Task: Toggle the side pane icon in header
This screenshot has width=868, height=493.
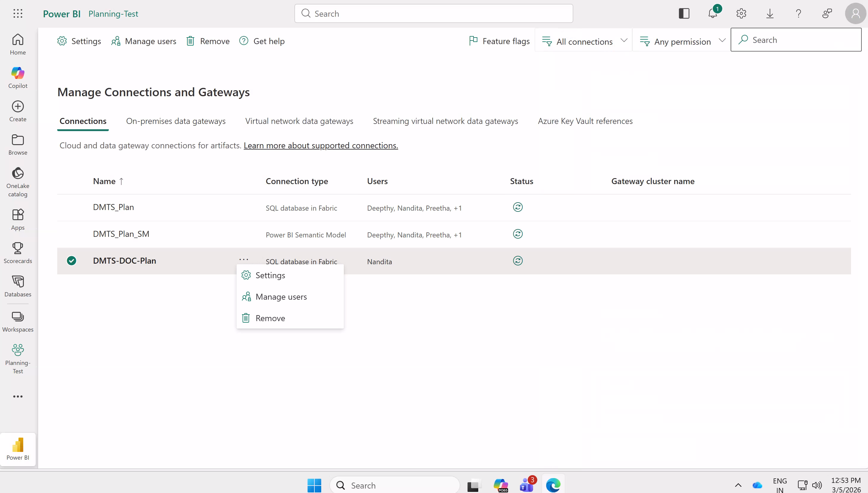Action: tap(684, 13)
